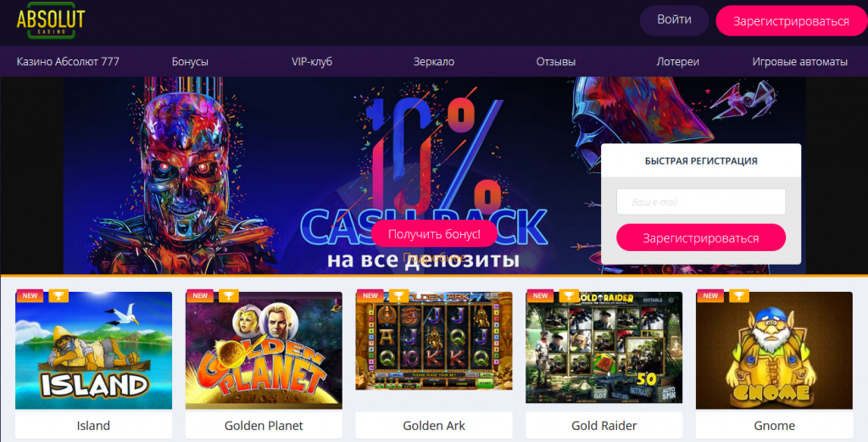868x442 pixels.
Task: Open the Golden Planet game thumbnail
Action: pyautogui.click(x=264, y=350)
